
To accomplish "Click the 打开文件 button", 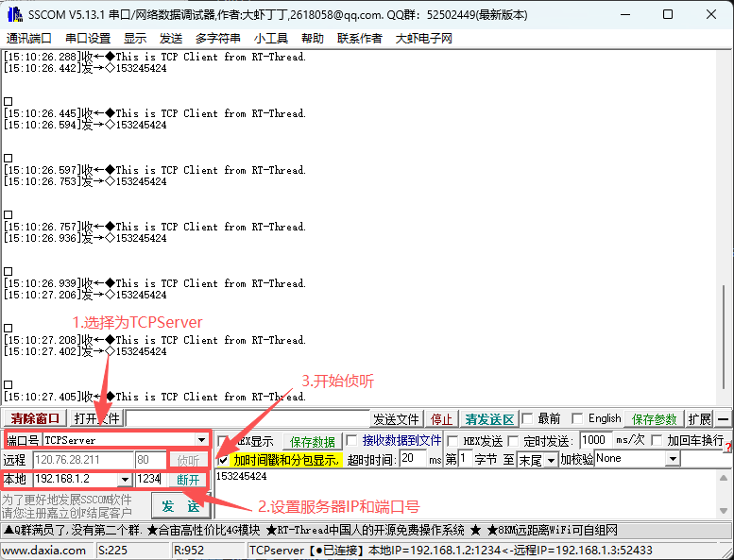I will 97,418.
